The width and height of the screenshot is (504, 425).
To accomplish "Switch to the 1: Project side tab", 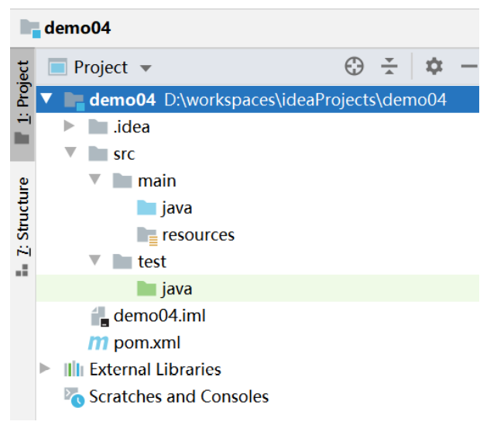I will click(22, 104).
